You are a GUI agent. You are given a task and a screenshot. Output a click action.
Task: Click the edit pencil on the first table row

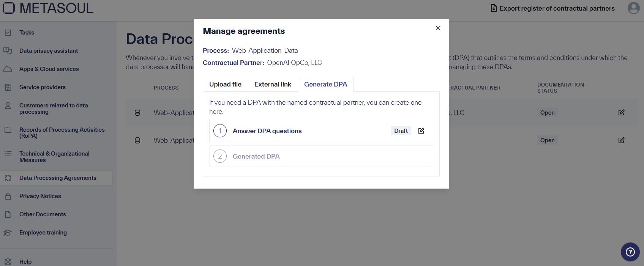(x=621, y=112)
